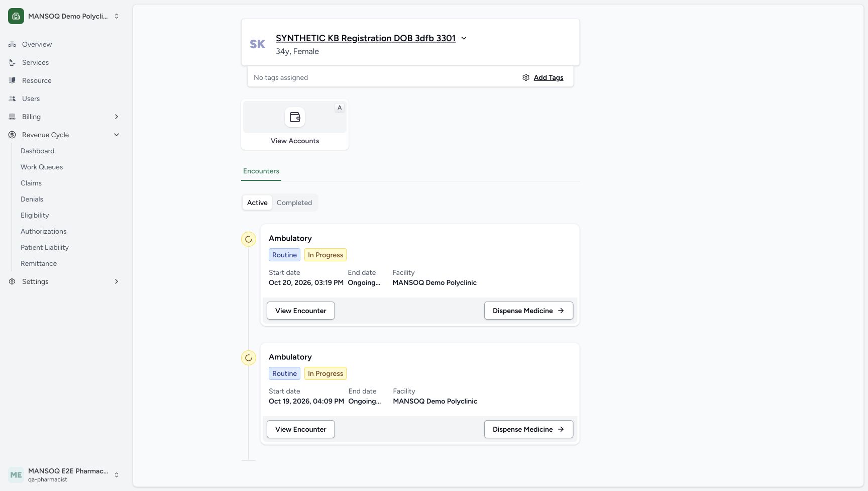Click Routine badge on the Oct 19 encounter
Image resolution: width=868 pixels, height=491 pixels.
[x=284, y=373]
